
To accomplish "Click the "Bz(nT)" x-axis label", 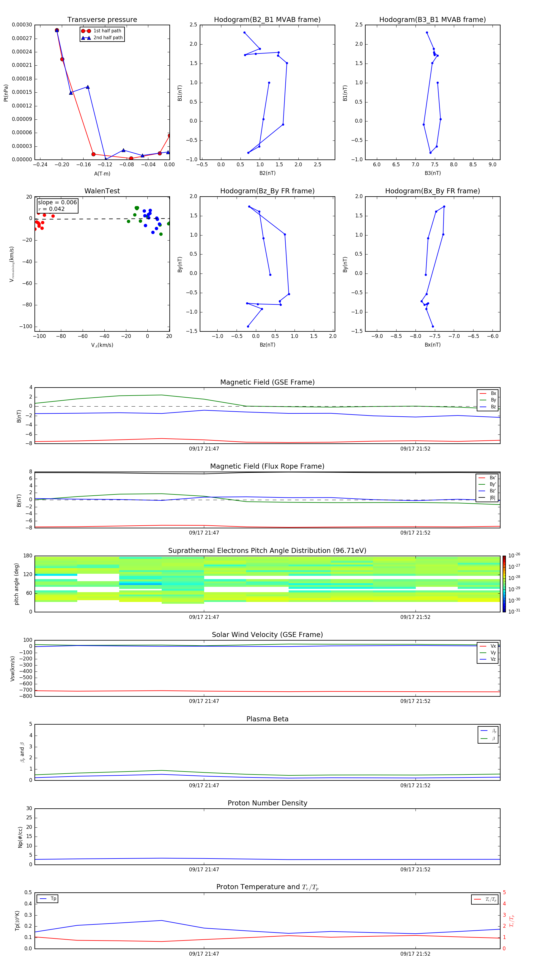I will coord(267,345).
